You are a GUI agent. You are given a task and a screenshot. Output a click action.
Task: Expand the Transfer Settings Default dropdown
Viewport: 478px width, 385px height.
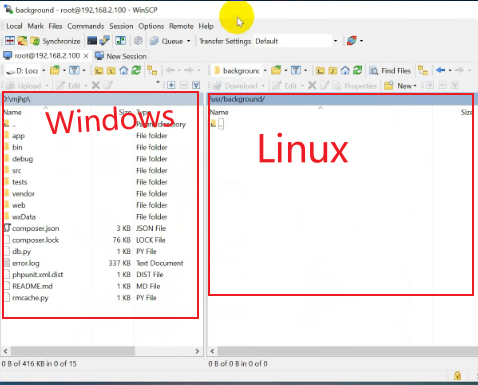(335, 41)
